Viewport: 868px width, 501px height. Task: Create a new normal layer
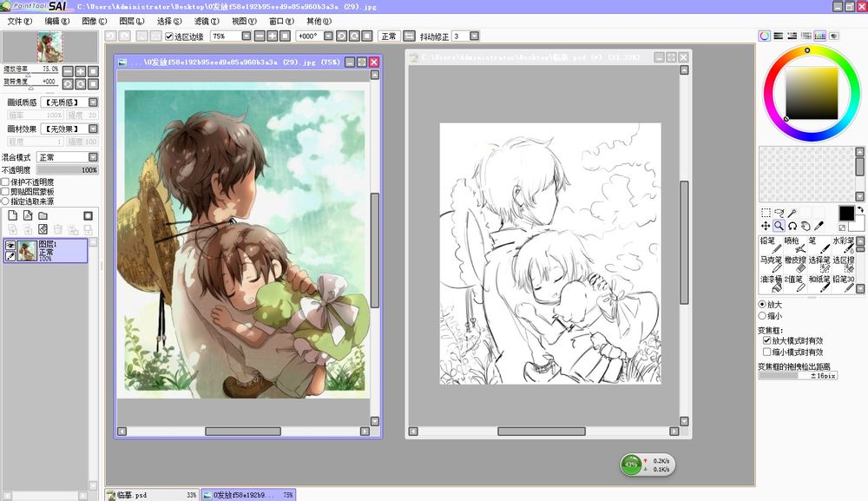point(13,216)
